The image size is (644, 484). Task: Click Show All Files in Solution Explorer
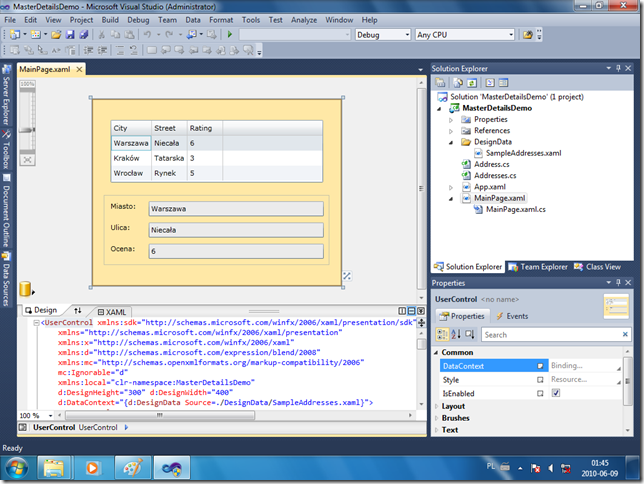tap(458, 83)
